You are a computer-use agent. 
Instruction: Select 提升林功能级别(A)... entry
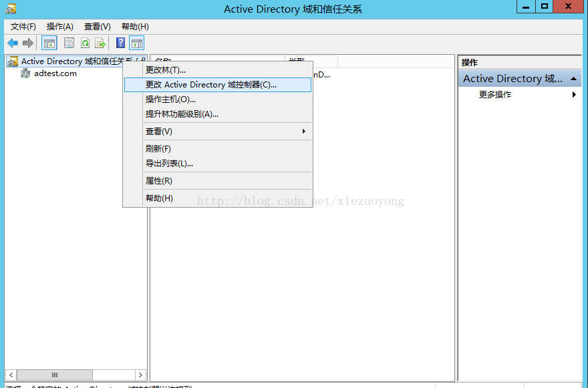[x=218, y=114]
